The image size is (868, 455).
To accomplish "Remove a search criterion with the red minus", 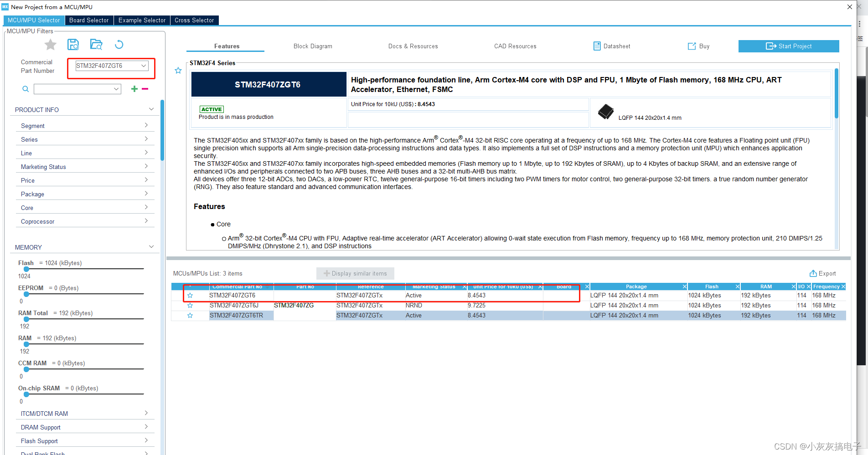I will coord(145,89).
